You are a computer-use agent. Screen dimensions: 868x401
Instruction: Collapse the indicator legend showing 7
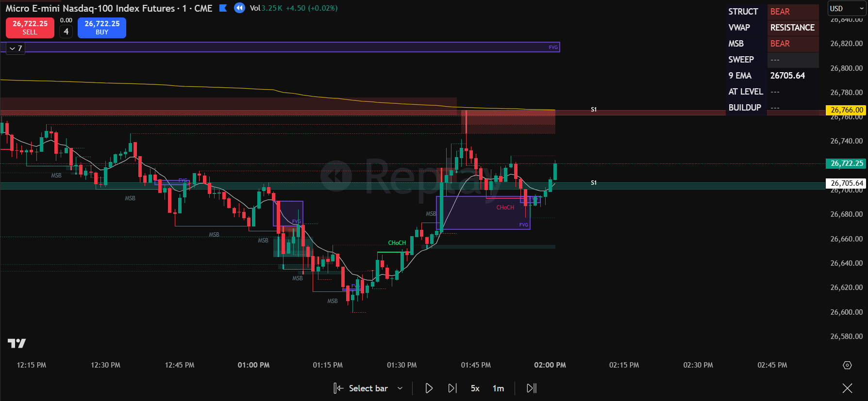16,48
